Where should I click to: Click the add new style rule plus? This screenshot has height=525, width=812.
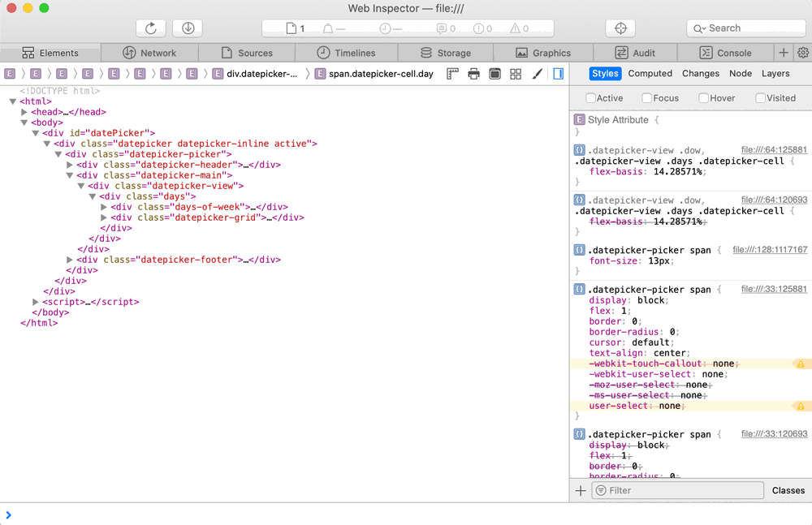point(581,490)
